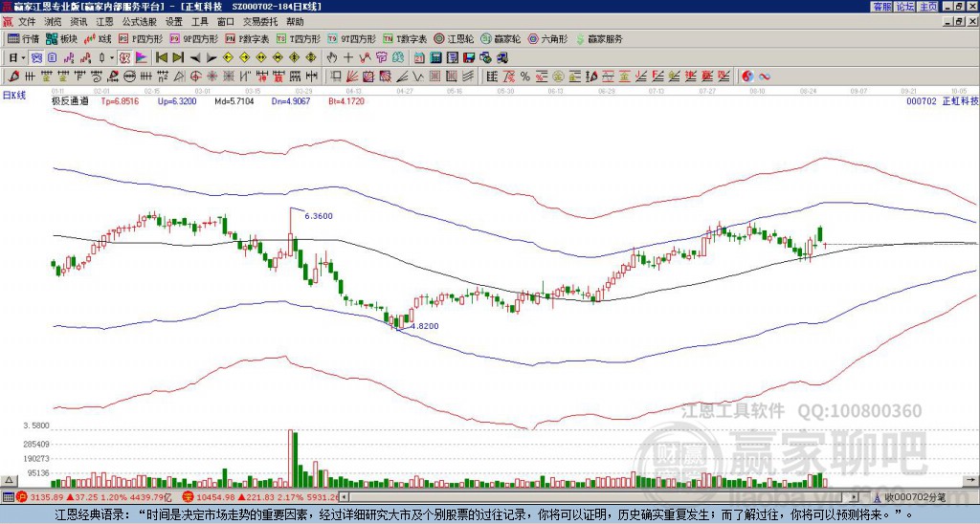Click the 4.8200 low price label
This screenshot has width=980, height=524.
point(424,326)
